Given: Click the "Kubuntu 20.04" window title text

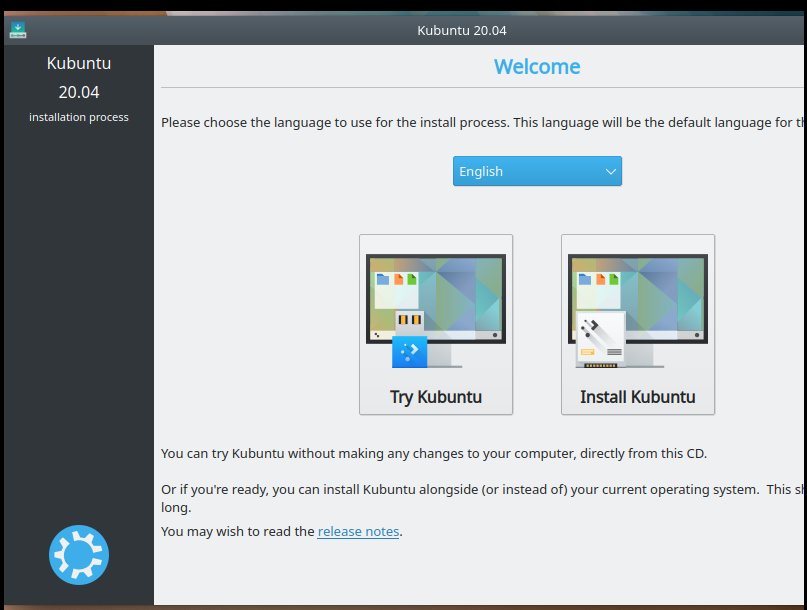Looking at the screenshot, I should point(462,30).
